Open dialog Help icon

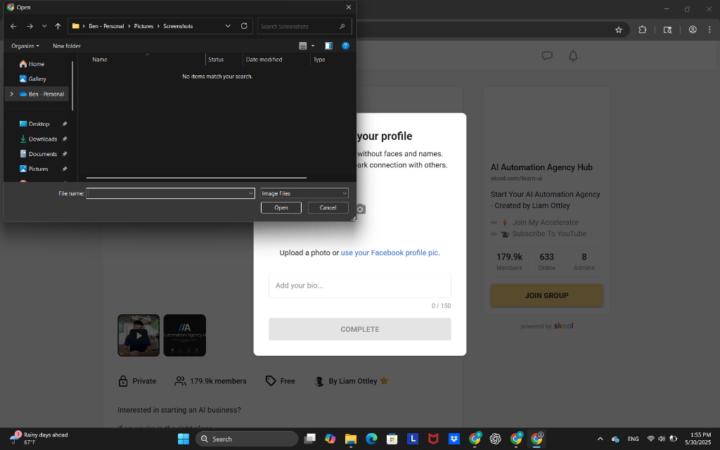point(345,46)
